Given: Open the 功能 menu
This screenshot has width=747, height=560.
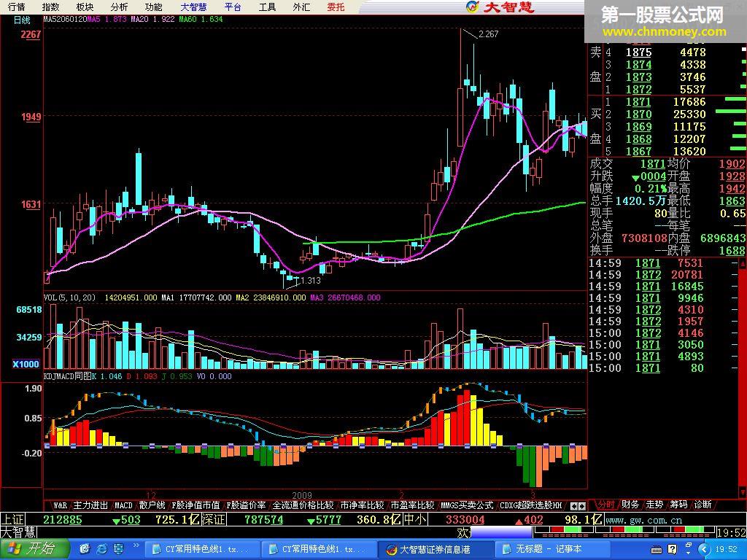Looking at the screenshot, I should [153, 7].
